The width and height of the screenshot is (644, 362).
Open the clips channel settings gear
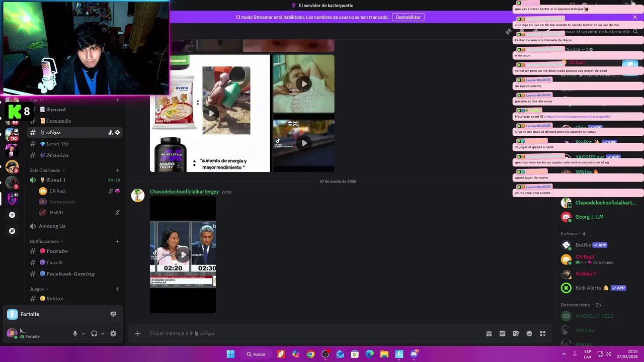tap(117, 133)
